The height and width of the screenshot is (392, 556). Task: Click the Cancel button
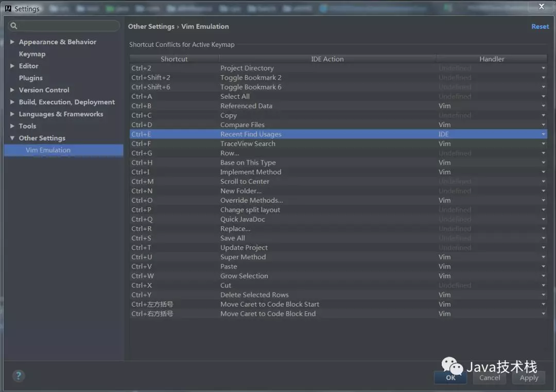[489, 378]
